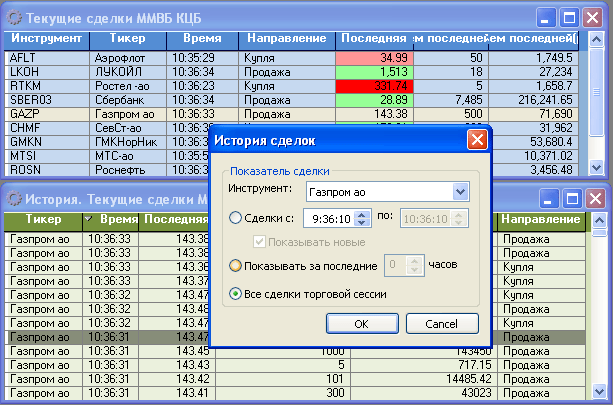Maximize the Текущие сделки ММВБ КЦБ window
Viewport: 613px width, 405px height.
coord(569,18)
